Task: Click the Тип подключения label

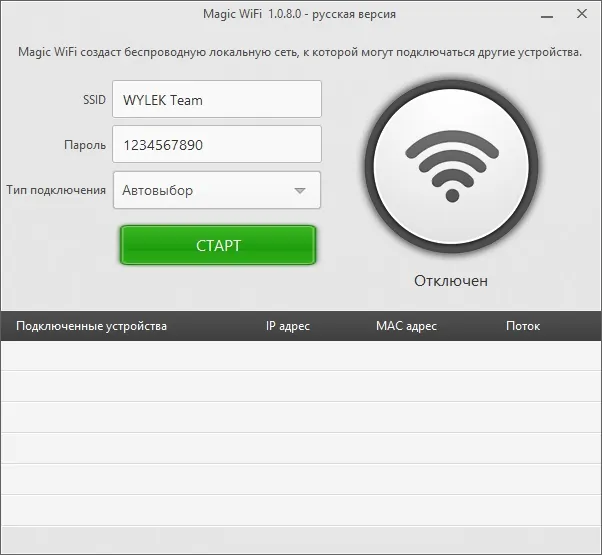Action: (56, 190)
